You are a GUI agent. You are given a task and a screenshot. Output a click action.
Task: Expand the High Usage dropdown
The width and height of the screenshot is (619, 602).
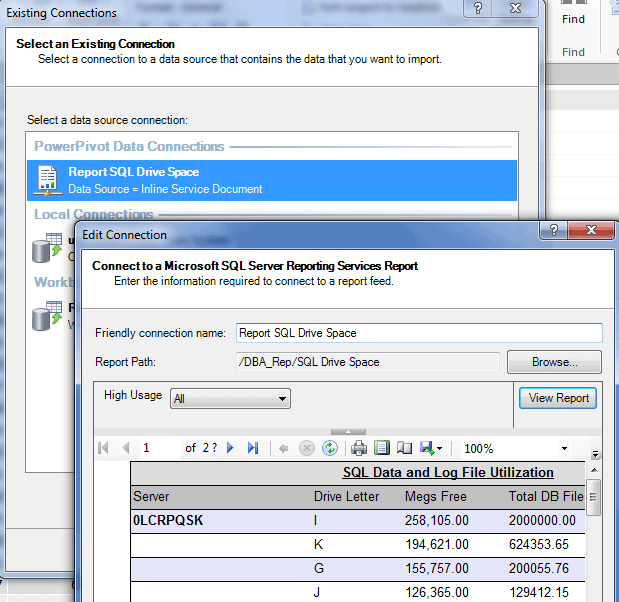(x=282, y=399)
